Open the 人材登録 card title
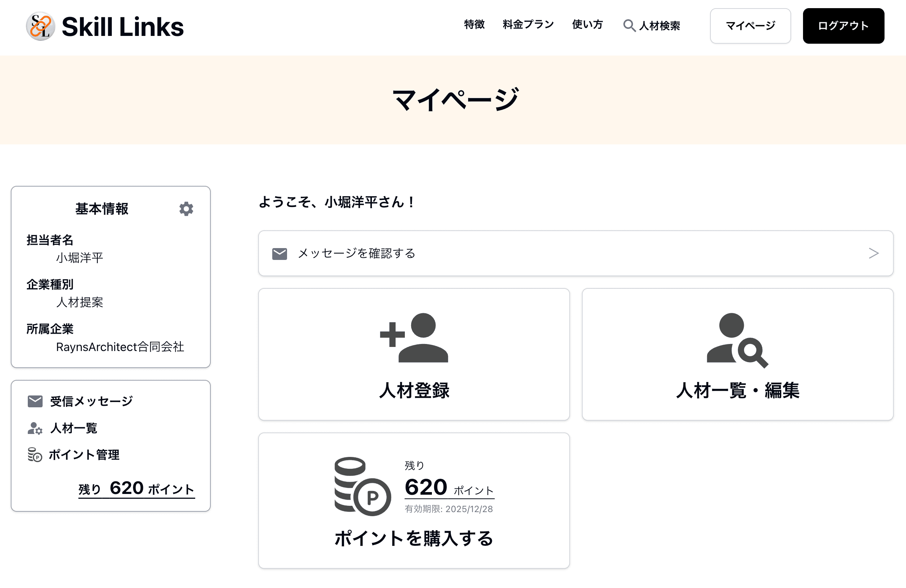 (x=414, y=391)
